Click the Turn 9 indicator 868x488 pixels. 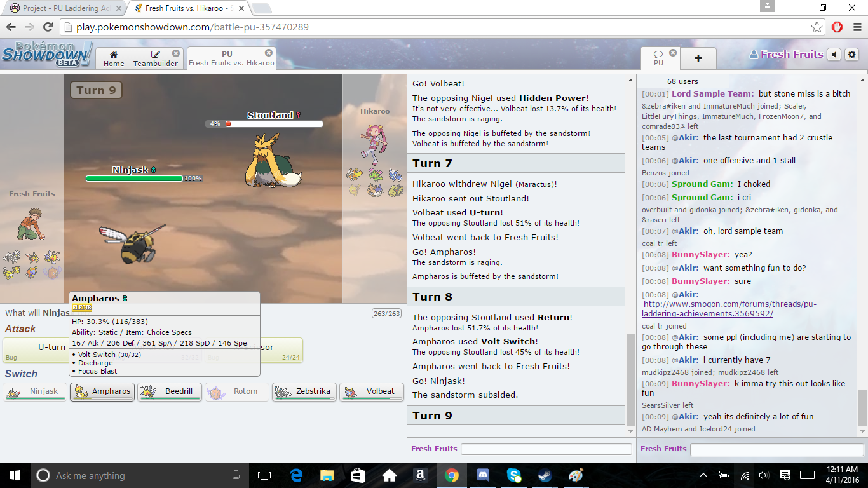[96, 90]
